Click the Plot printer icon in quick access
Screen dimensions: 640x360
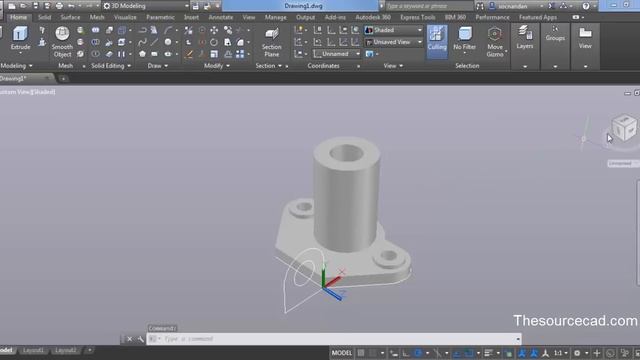coord(59,6)
